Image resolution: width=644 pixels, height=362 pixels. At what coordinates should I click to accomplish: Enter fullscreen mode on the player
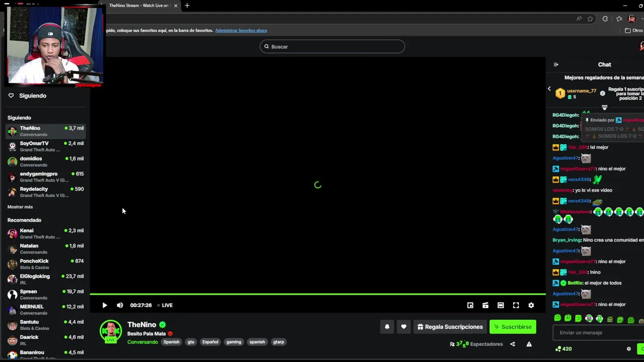(x=516, y=305)
